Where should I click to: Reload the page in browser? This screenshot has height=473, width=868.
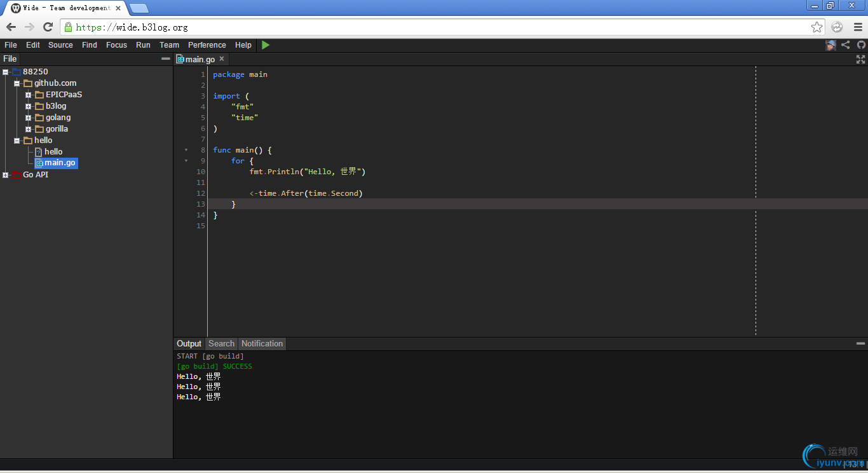pyautogui.click(x=48, y=27)
